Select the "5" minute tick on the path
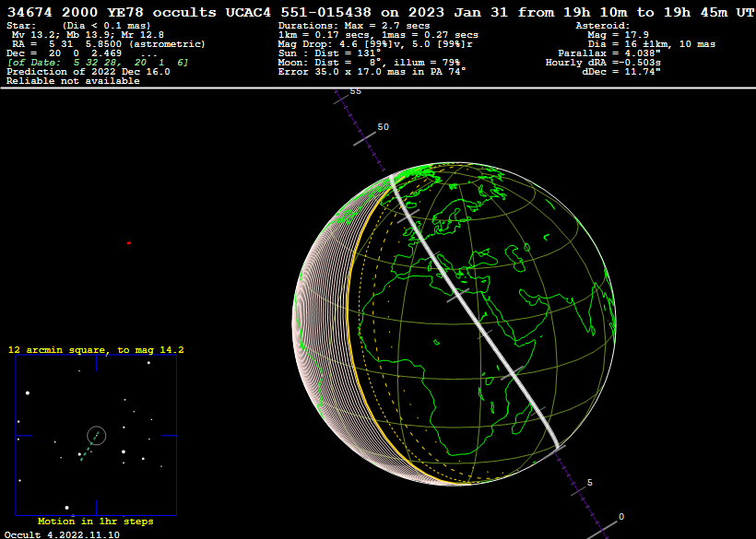 click(x=579, y=490)
